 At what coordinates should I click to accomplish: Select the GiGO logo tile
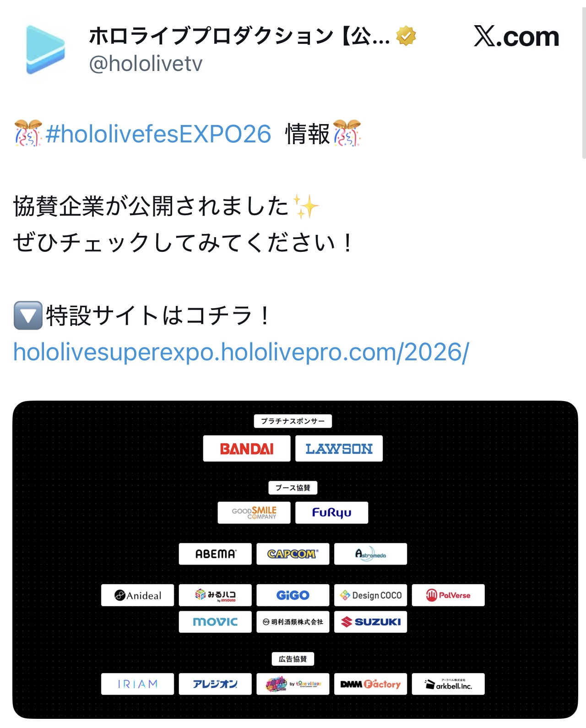click(x=293, y=595)
